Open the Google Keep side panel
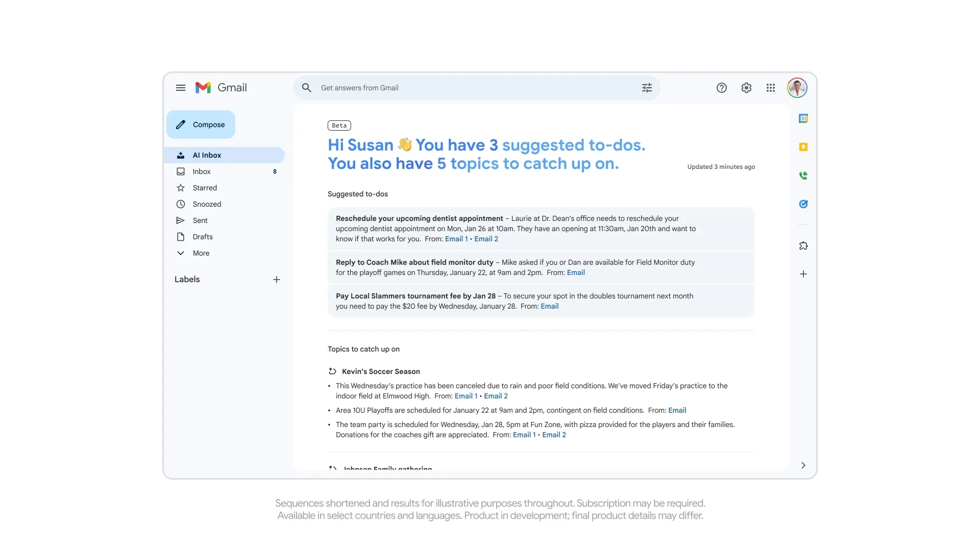Image resolution: width=980 pixels, height=551 pixels. (803, 147)
